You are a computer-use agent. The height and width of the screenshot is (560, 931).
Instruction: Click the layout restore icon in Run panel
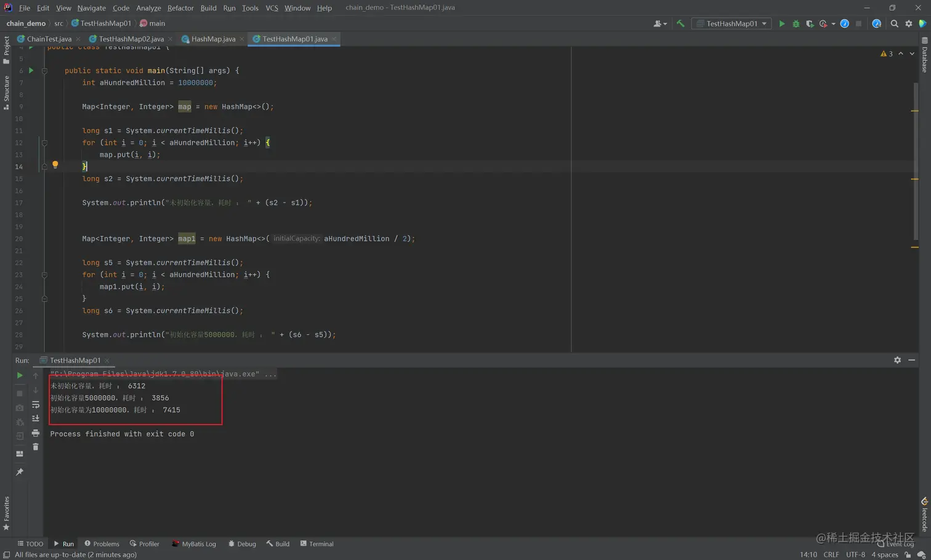20,454
